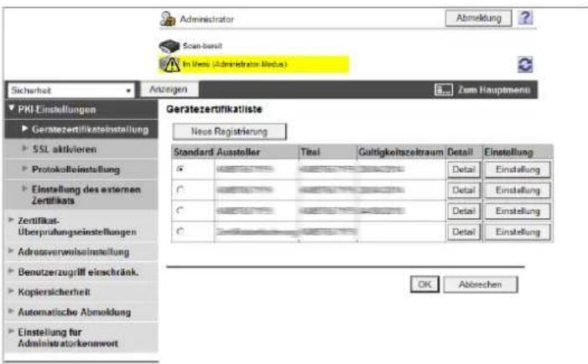Viewport: 588px width, 364px height.
Task: Click the Anzeigen button
Action: (x=169, y=89)
